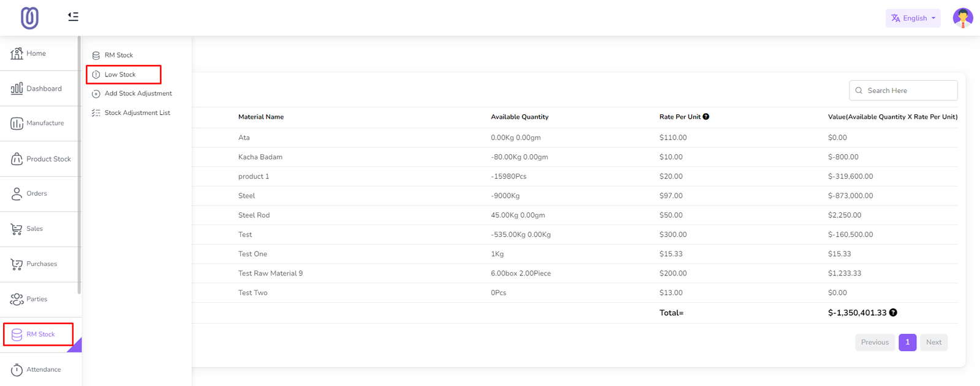Select Product Stock in sidebar
The height and width of the screenshot is (386, 980).
48,159
